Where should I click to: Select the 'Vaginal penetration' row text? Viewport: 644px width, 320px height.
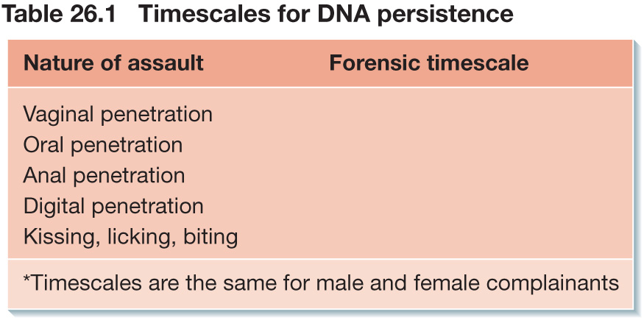coord(118,115)
